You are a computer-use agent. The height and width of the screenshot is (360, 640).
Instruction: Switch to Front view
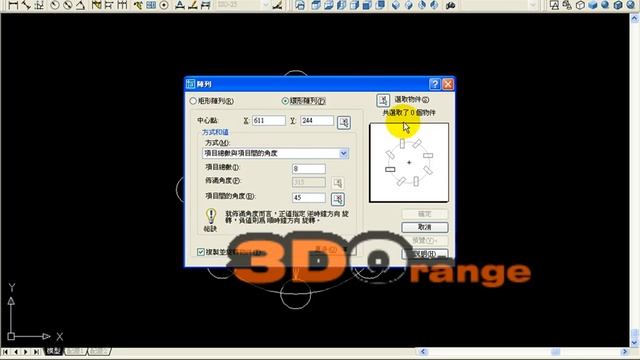tap(368, 5)
